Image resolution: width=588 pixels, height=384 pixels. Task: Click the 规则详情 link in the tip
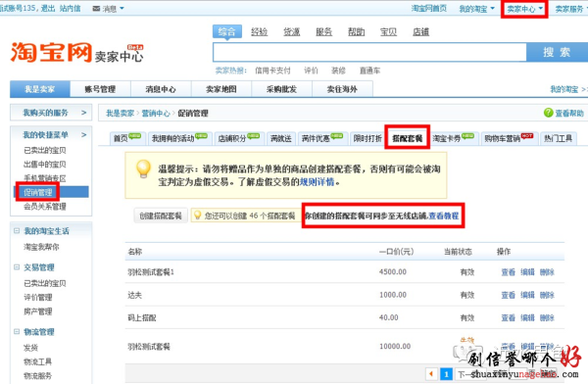tap(317, 182)
